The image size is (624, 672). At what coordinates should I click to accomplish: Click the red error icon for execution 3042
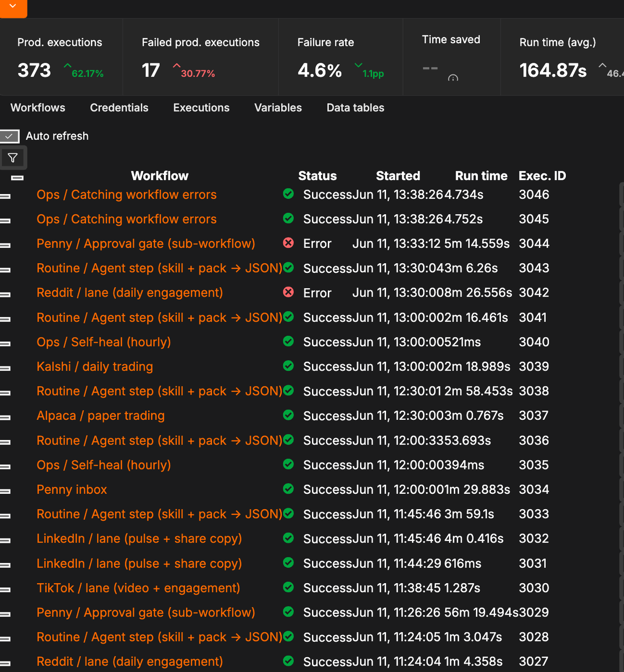[x=288, y=292]
